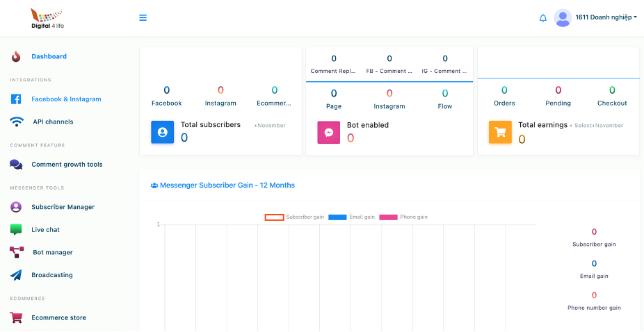Click the hamburger menu icon
Screen dimensions: 644x332
143,18
